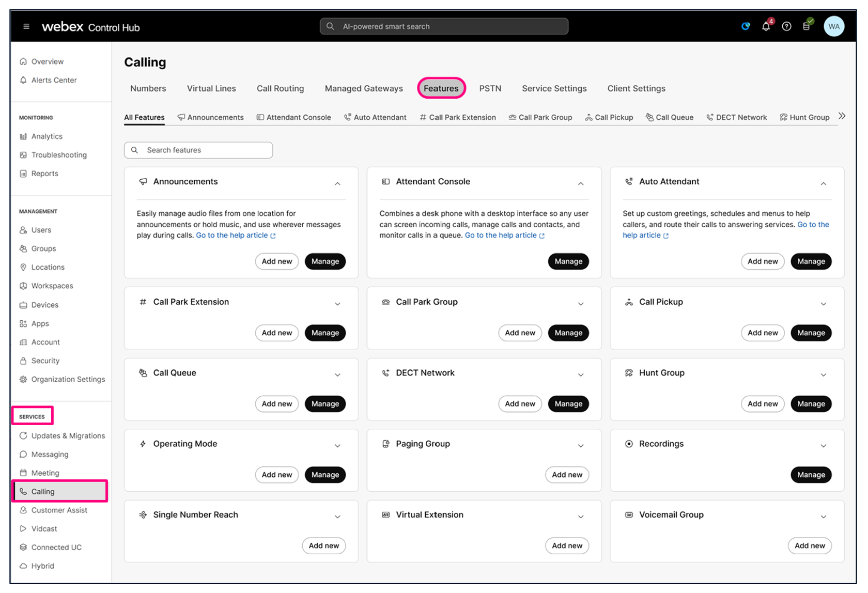Open the Webex AI assistant icon
The image size is (868, 593).
pos(745,26)
